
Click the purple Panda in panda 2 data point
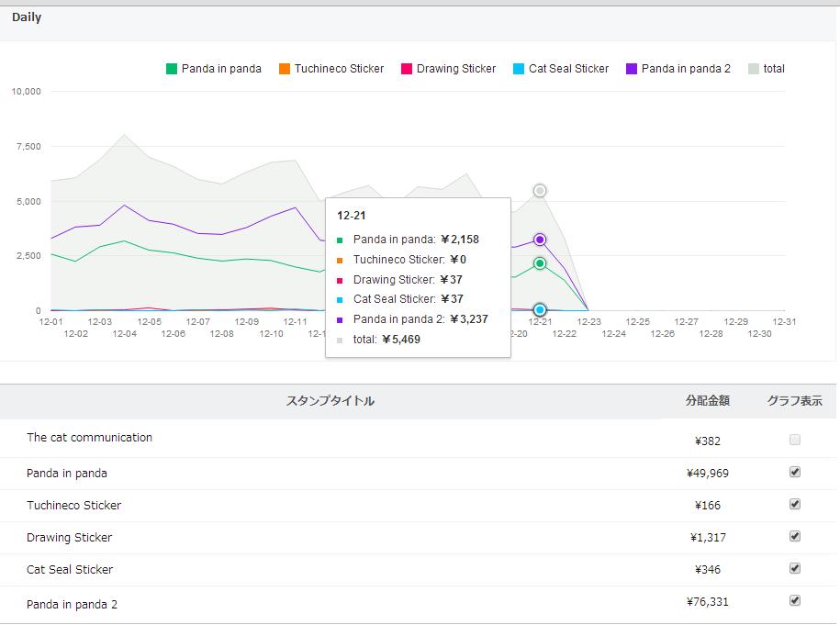coord(540,240)
